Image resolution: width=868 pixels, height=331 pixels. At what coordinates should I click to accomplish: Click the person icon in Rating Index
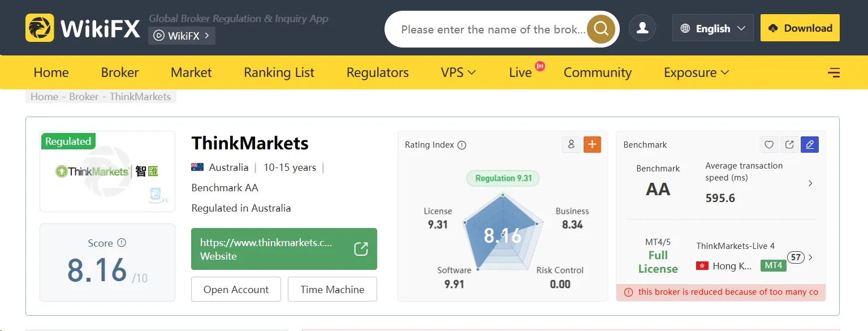(x=571, y=144)
